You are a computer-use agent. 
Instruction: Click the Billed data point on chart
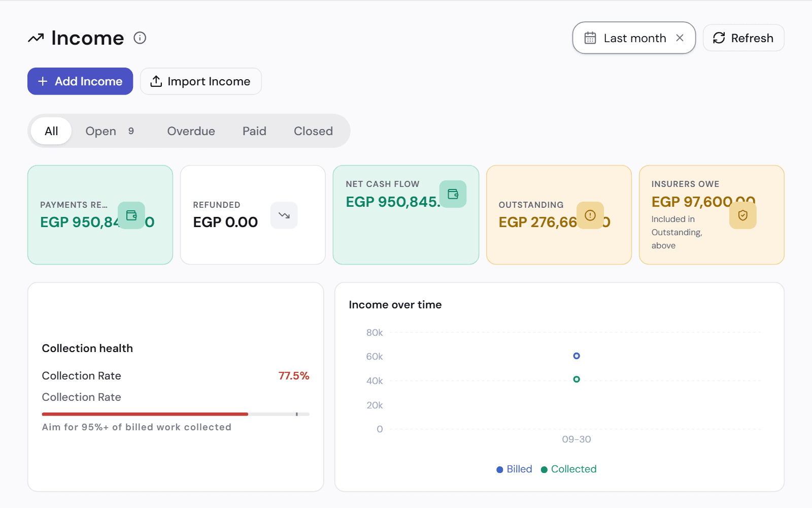coord(577,356)
